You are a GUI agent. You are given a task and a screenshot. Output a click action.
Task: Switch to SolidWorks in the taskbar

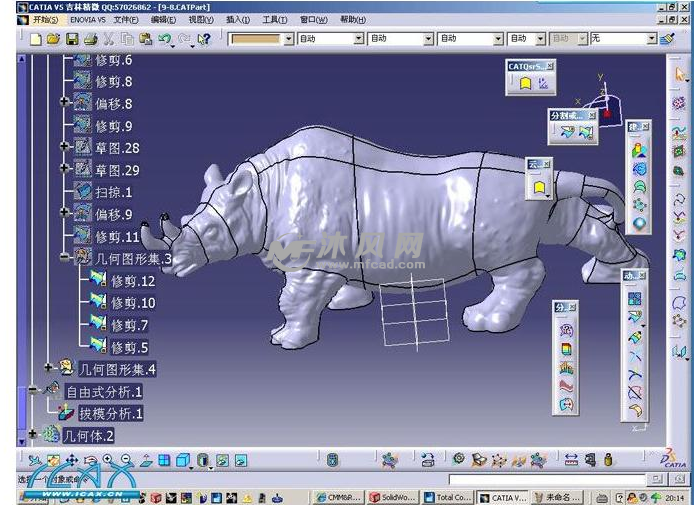(391, 497)
